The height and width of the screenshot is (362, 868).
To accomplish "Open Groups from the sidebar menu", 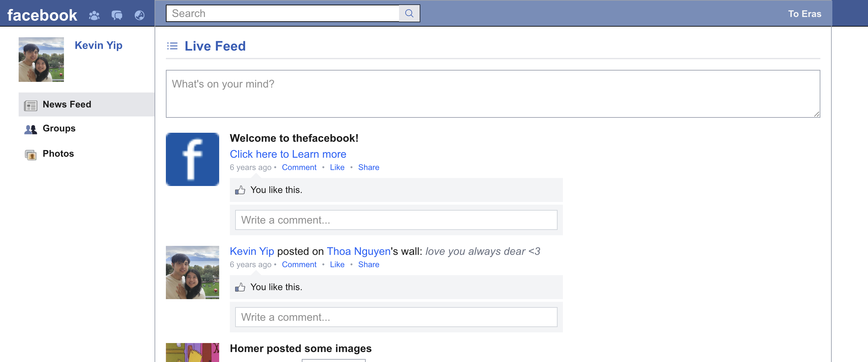I will [x=59, y=128].
